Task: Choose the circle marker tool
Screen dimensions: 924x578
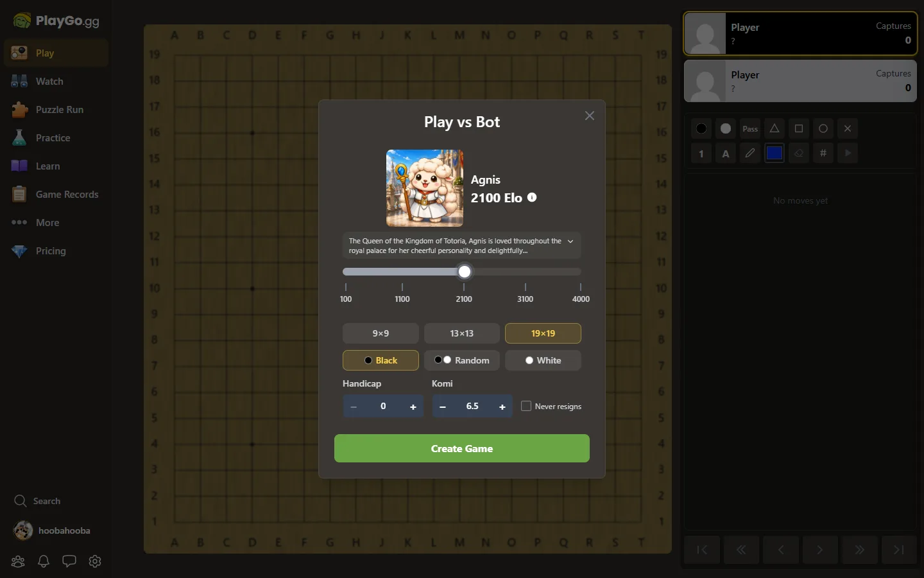Action: [x=823, y=128]
